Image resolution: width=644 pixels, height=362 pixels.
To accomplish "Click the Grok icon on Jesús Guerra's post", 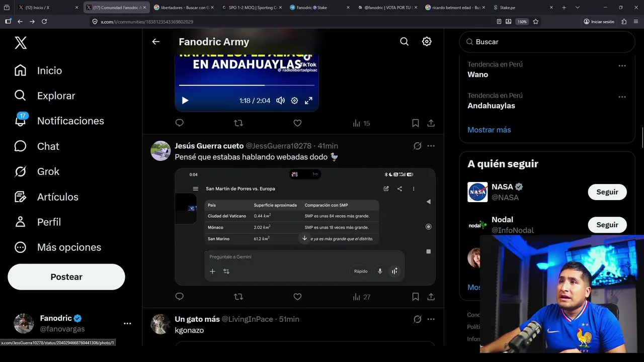I will (x=417, y=146).
